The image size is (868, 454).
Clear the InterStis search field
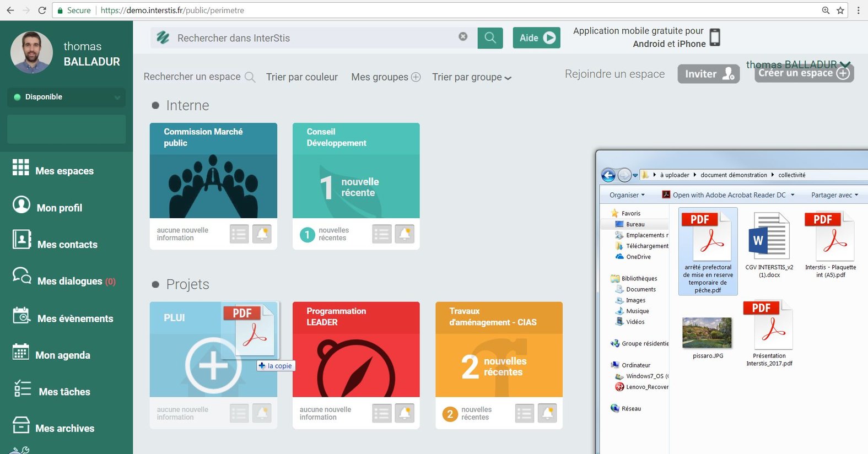[x=463, y=36]
